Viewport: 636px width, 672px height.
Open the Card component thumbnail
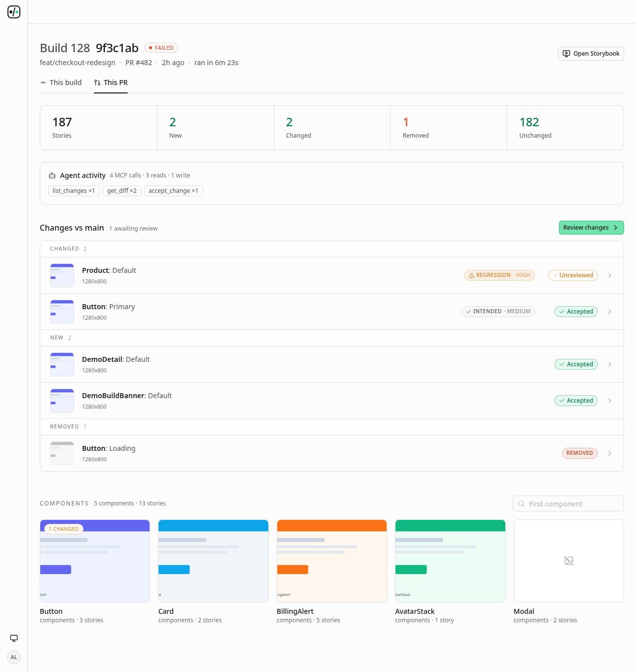pos(213,561)
